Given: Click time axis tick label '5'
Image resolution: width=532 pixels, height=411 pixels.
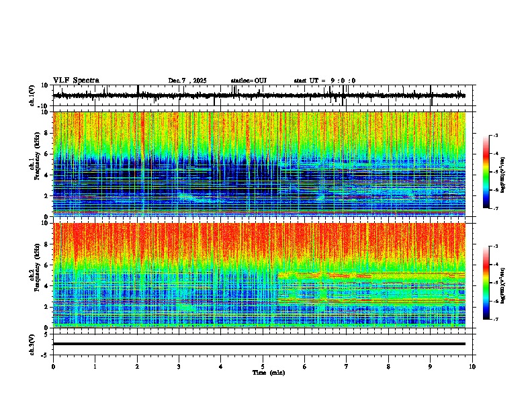Looking at the screenshot, I should [263, 367].
